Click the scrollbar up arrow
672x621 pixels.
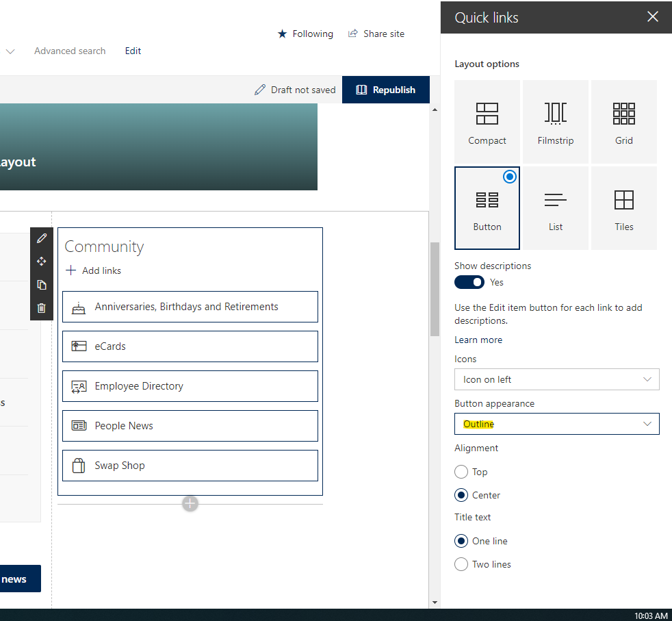click(x=435, y=110)
